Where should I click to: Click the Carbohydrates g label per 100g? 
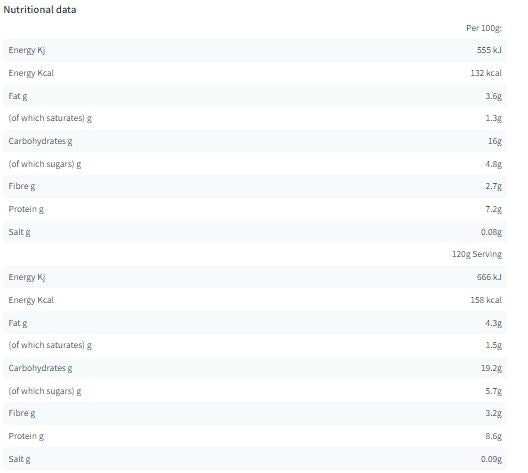[x=40, y=141]
